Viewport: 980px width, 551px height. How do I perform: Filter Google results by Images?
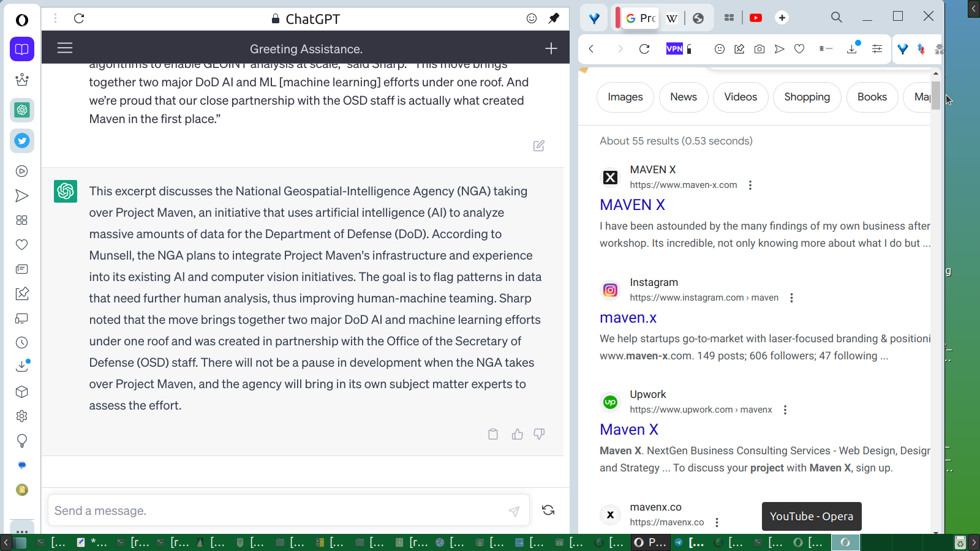coord(625,97)
